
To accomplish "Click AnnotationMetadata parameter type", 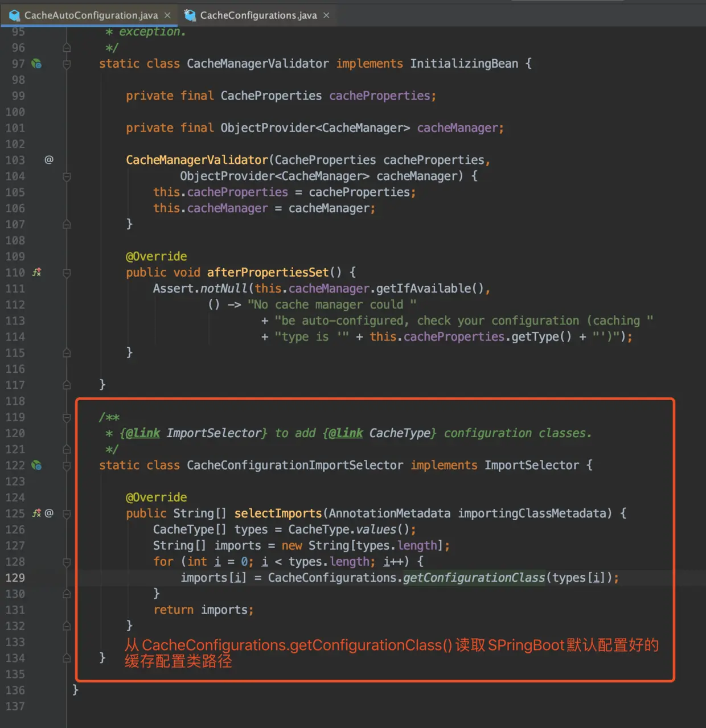I will pos(389,513).
